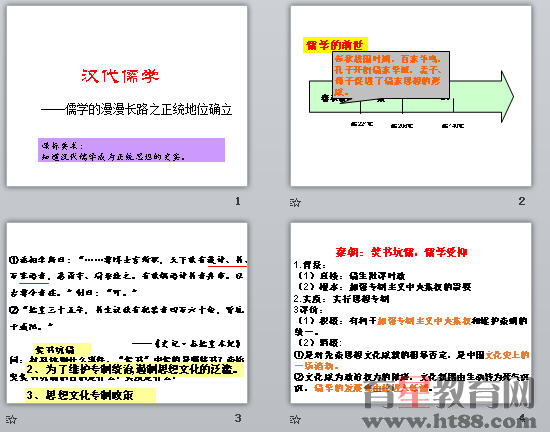
Task: Select slide 3 thumbnail with 焚书坑儒 excerpt
Action: coord(127,313)
